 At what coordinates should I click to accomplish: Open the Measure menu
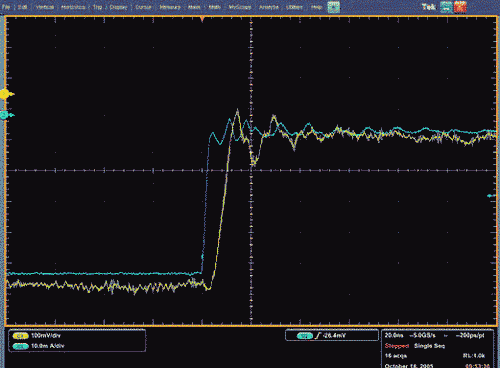(x=170, y=7)
